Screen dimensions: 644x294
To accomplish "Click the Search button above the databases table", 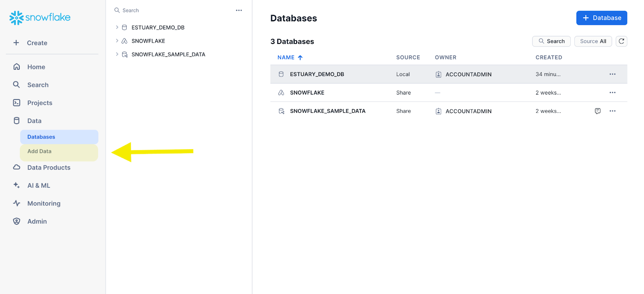I will click(x=551, y=41).
